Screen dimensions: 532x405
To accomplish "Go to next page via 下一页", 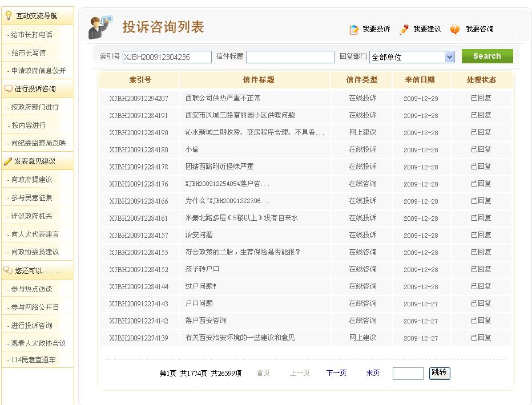I will (x=336, y=373).
